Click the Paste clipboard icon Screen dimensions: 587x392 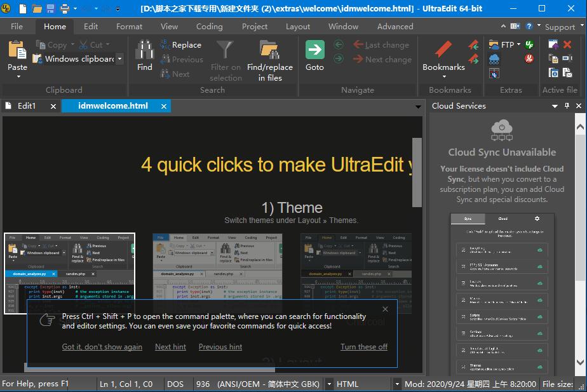[17, 50]
